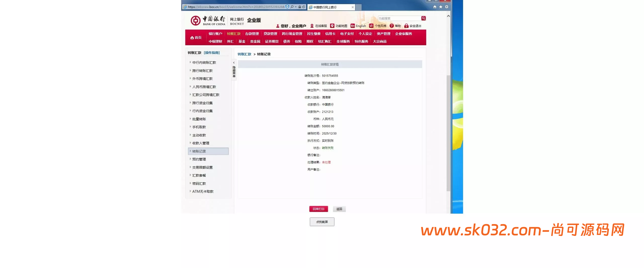Open the 在线客服 online customer service icon
644x268 pixels.
(312, 25)
